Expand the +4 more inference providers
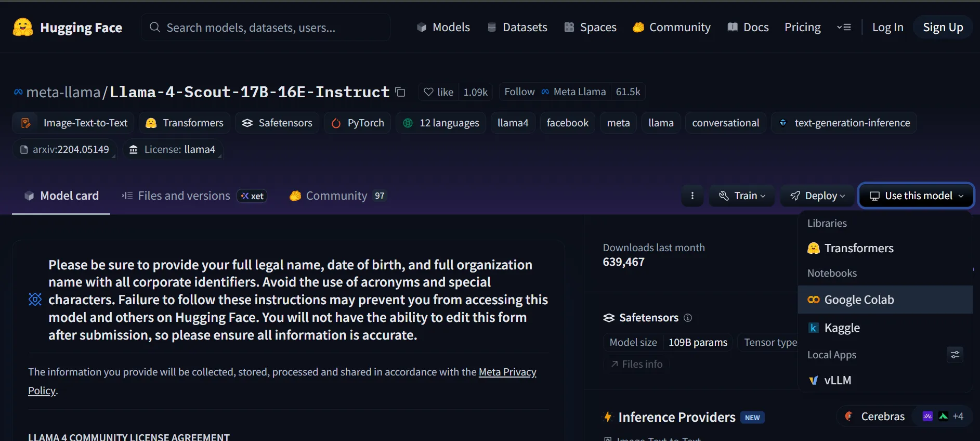 point(958,416)
